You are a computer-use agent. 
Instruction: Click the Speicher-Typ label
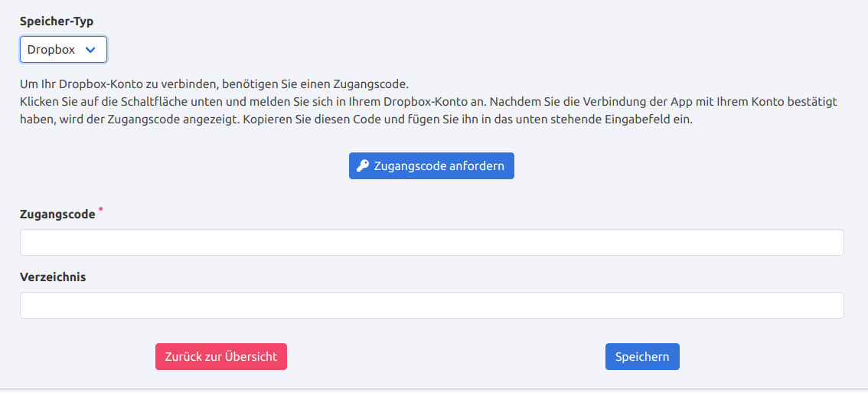pos(57,21)
